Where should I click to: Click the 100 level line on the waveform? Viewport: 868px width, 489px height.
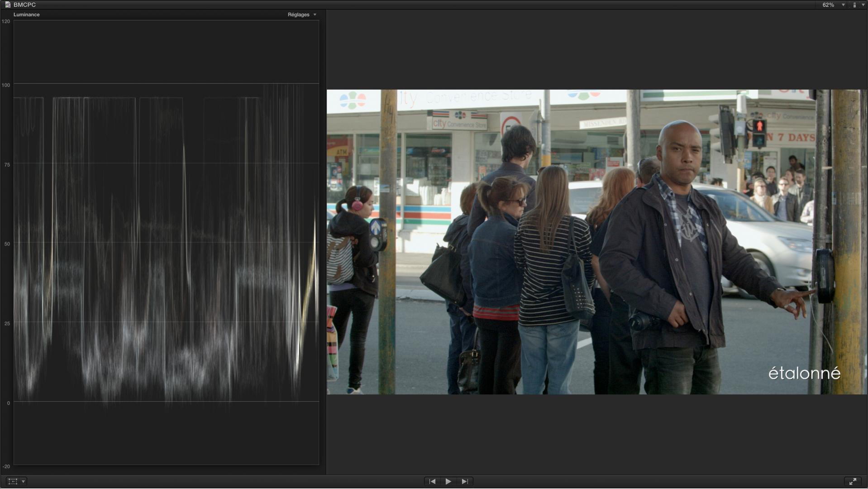pyautogui.click(x=166, y=84)
